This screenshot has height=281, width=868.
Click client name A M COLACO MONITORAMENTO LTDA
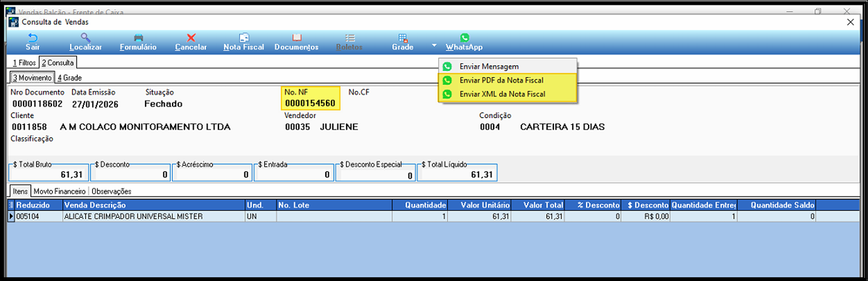(145, 127)
